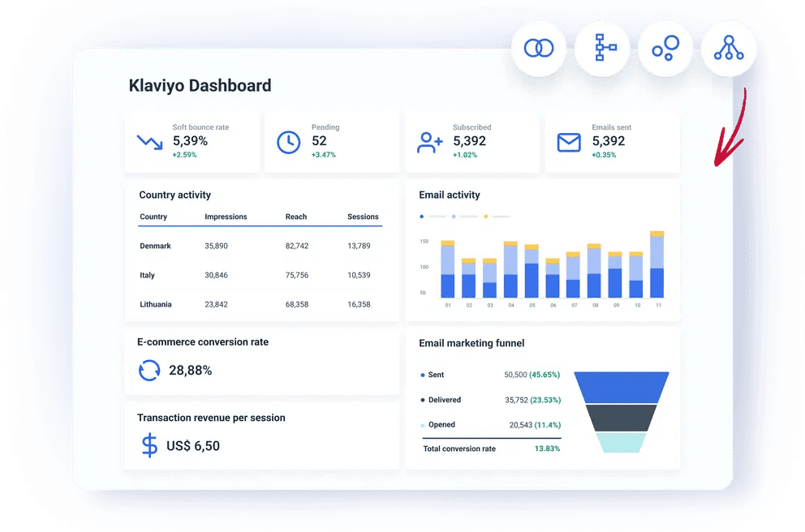Screen dimensions: 805x532
Task: Click the Sent percentage (45.65%)
Action: coord(545,375)
